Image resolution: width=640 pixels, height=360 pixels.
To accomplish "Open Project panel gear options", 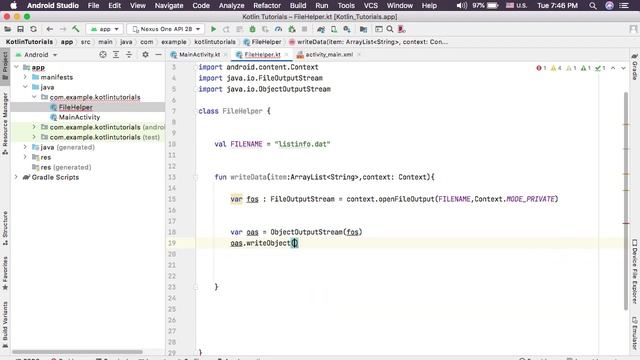I will click(x=145, y=54).
